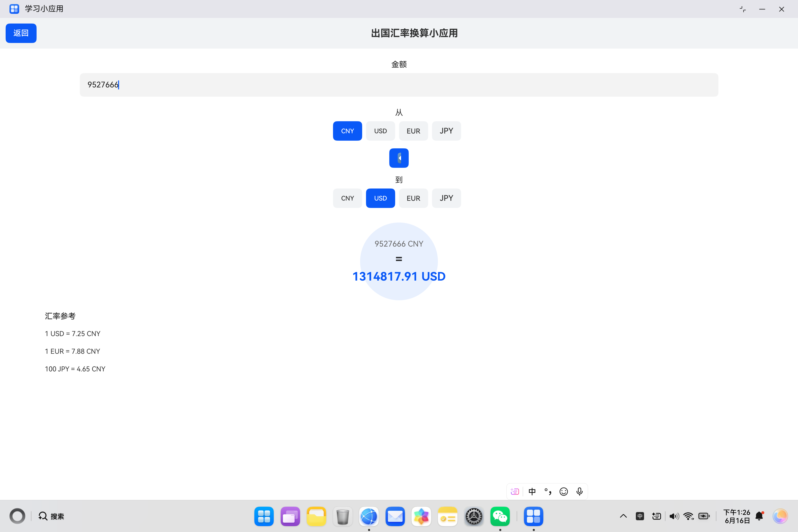
Task: Open the blue app grid icon in dock
Action: (264, 516)
